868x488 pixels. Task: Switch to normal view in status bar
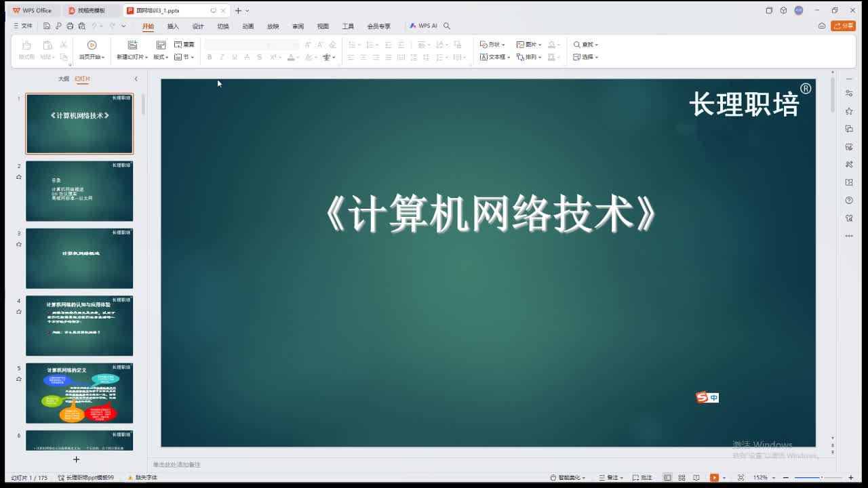click(x=668, y=477)
